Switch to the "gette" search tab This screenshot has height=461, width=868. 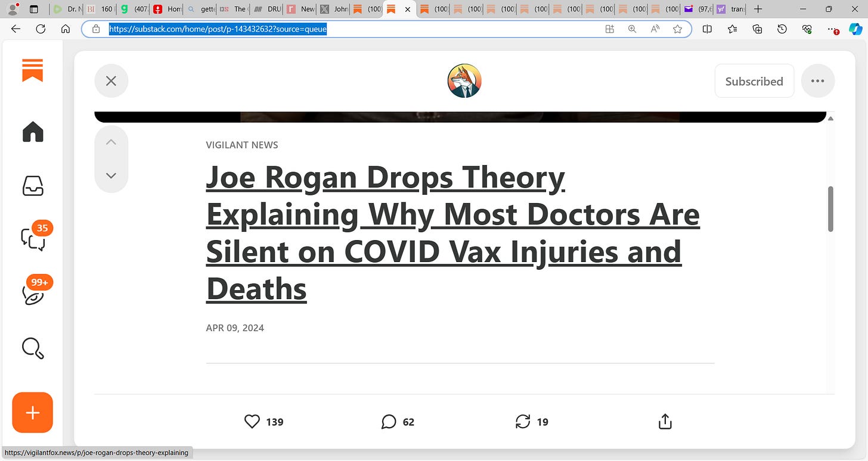199,9
